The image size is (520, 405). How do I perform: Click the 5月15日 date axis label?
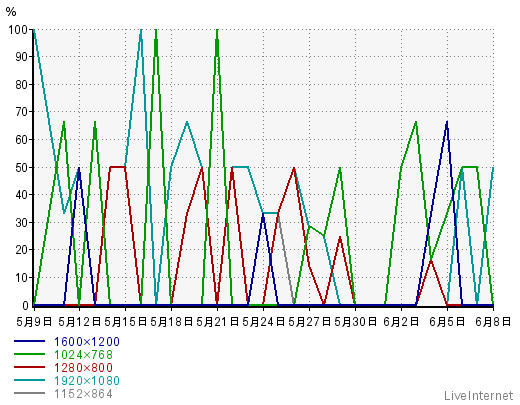(x=126, y=322)
